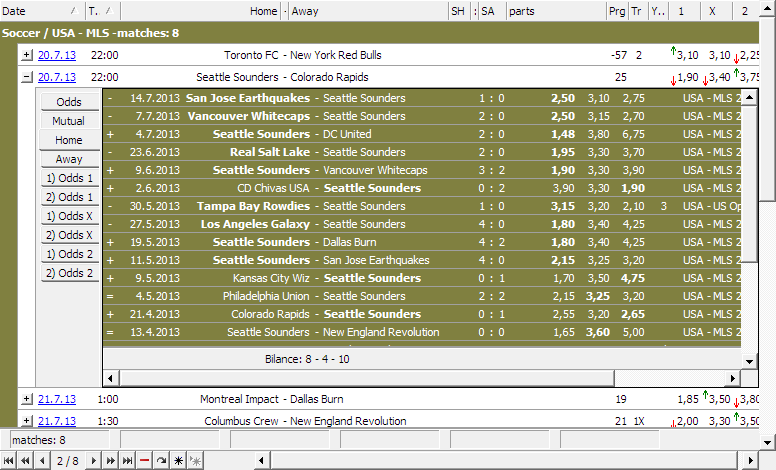Image resolution: width=776 pixels, height=470 pixels.
Task: Click inner horizontal scrollbar left arrow
Action: 110,378
